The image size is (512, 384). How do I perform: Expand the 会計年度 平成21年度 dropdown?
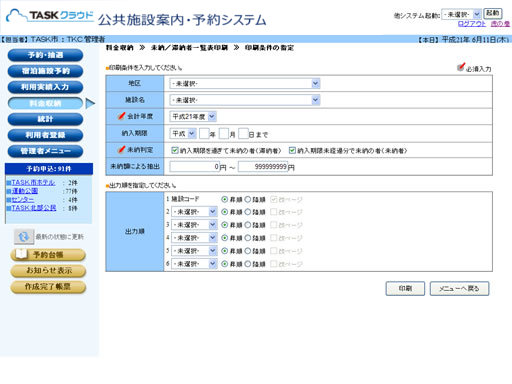(x=193, y=117)
